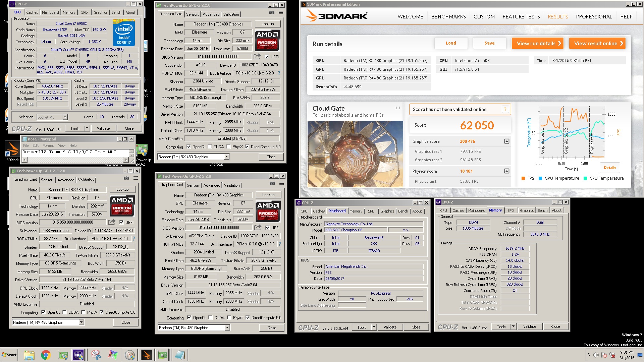Click the Cloud Gate benchmark thumbnail
Image resolution: width=644 pixels, height=362 pixels.
(356, 154)
